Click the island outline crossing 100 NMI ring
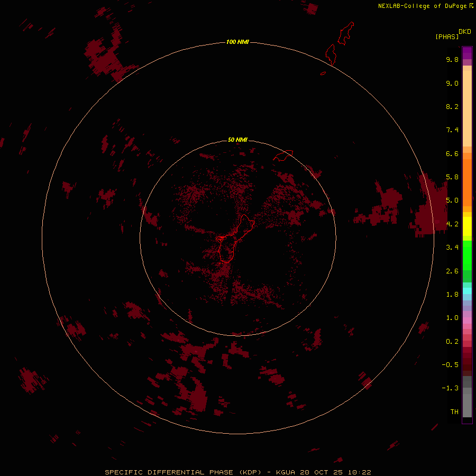The height and width of the screenshot is (476, 476). pos(331,54)
